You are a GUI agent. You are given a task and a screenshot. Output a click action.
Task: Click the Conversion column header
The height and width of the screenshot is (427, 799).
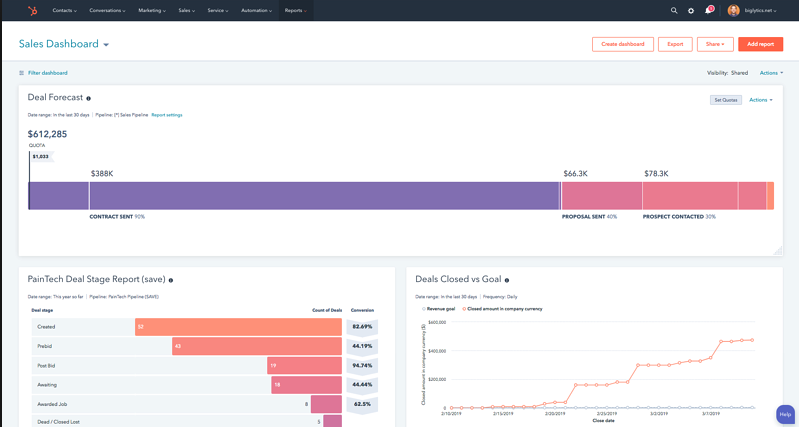[x=362, y=310]
